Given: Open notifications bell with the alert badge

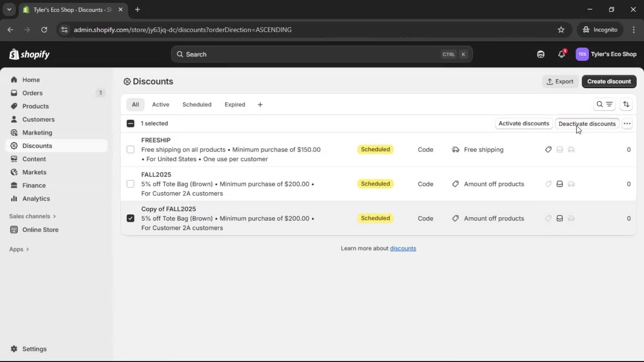Looking at the screenshot, I should tap(562, 54).
